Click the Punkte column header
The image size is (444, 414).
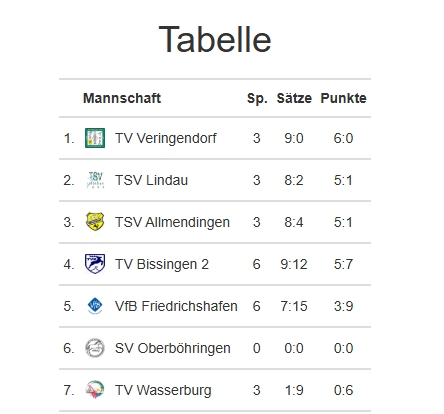point(343,98)
